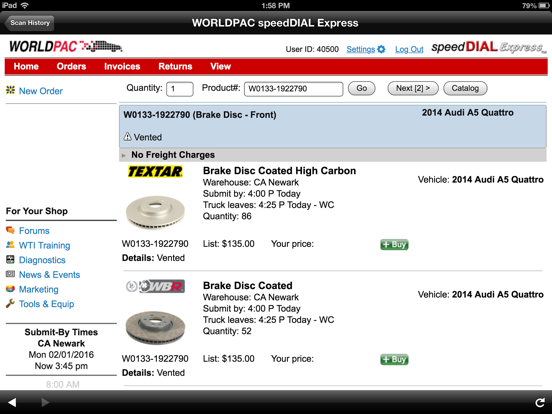Buy the Textar Brake Disc Coated High Carbon

click(x=394, y=244)
